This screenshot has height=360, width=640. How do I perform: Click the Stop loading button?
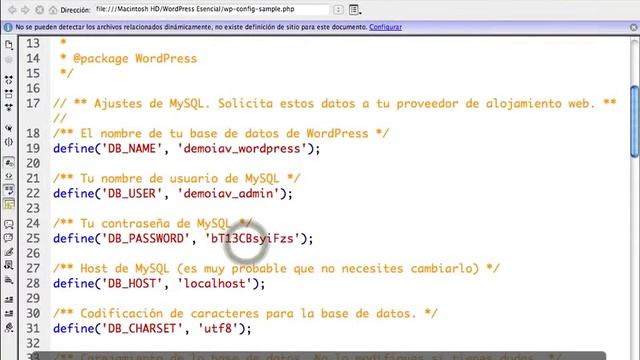[39, 10]
